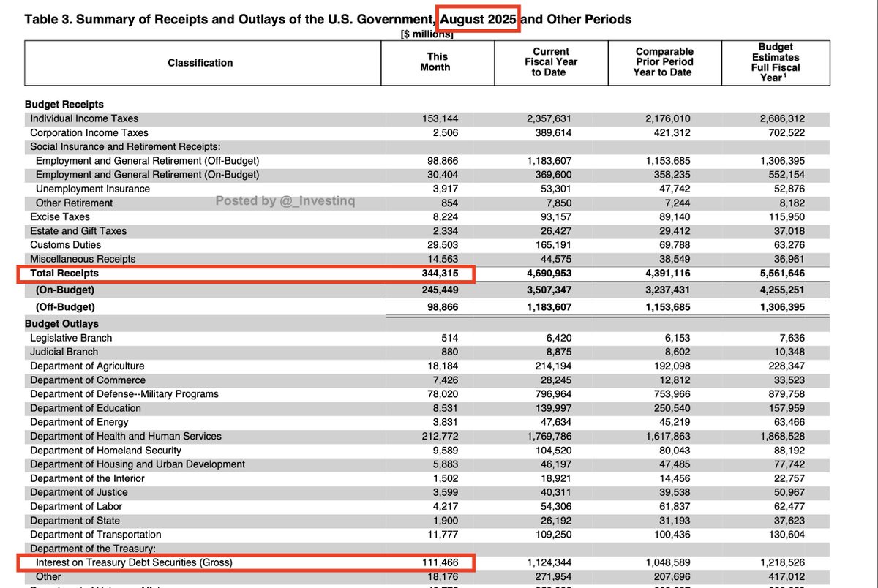Click the Classification column header
The image size is (878, 588).
tap(200, 63)
